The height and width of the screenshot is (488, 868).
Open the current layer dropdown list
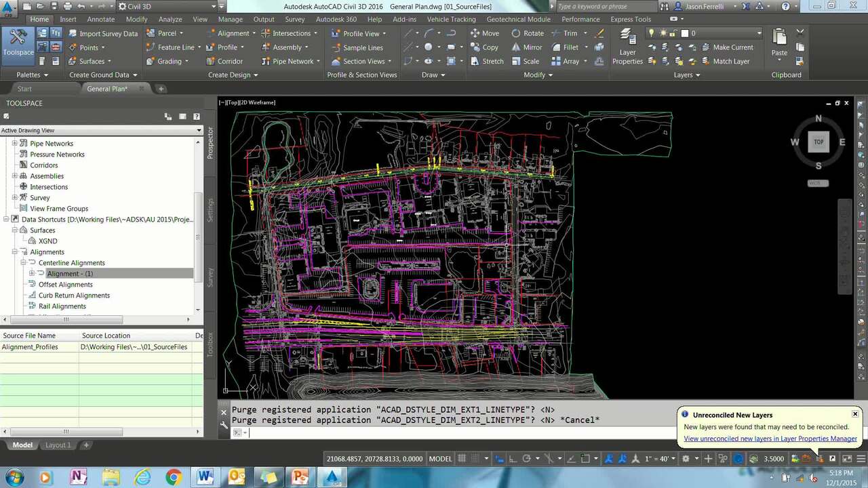click(x=759, y=33)
